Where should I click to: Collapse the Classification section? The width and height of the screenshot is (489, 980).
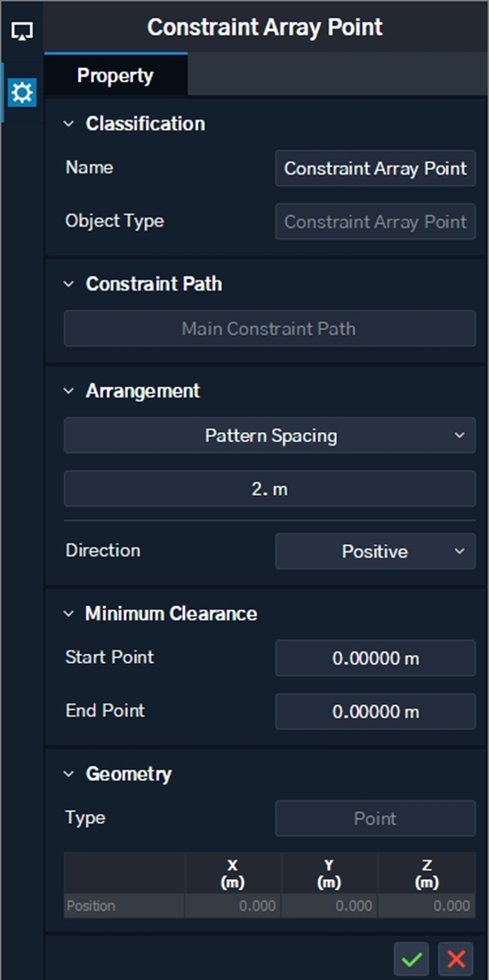click(69, 124)
